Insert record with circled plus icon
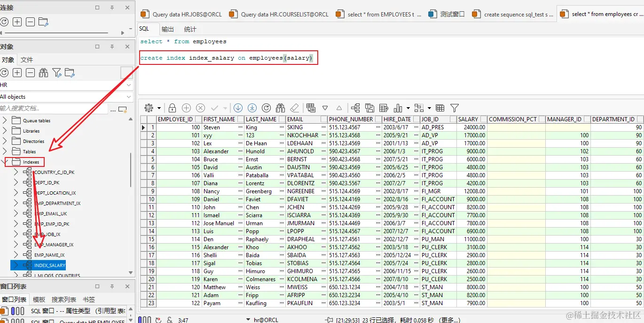 pyautogui.click(x=186, y=108)
